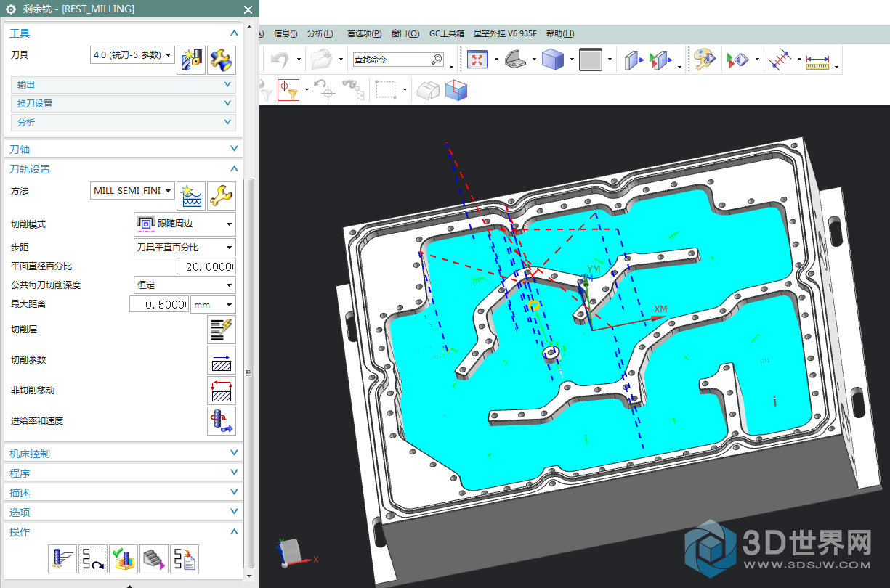The image size is (890, 588).
Task: Click the replay tool path icon under 操作
Action: (93, 559)
